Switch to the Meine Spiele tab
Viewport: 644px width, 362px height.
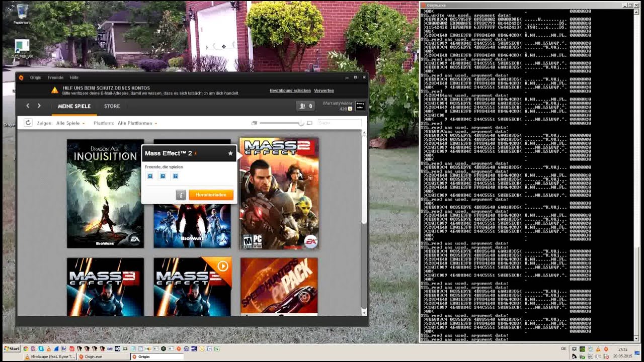(x=74, y=106)
